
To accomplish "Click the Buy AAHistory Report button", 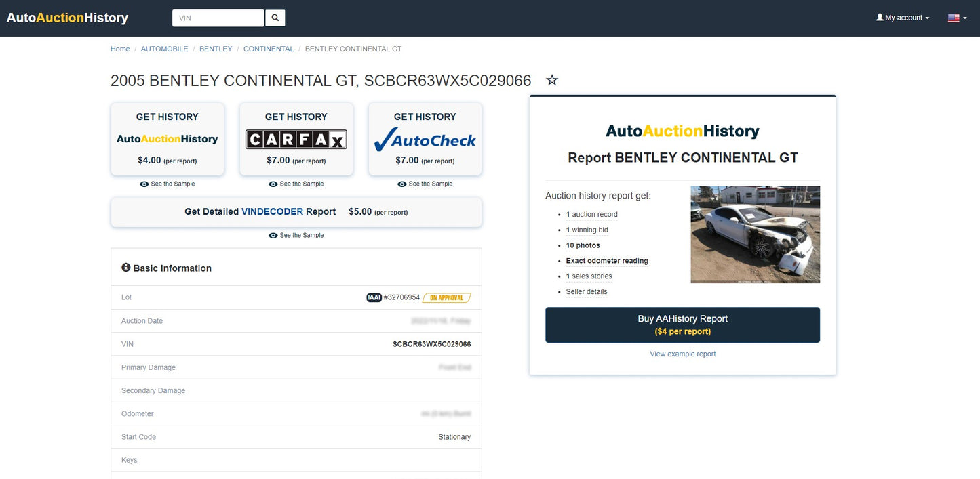I will click(x=682, y=324).
